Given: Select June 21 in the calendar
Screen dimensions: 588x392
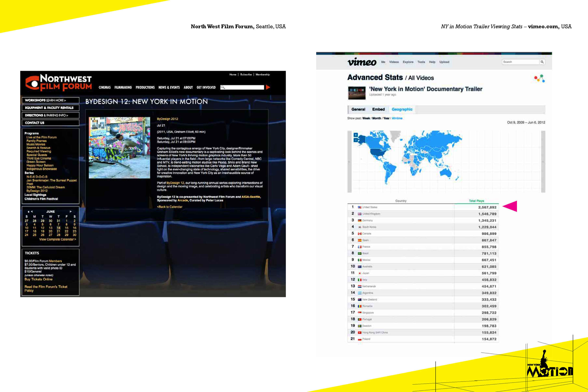Looking at the screenshot, I should pos(59,231).
